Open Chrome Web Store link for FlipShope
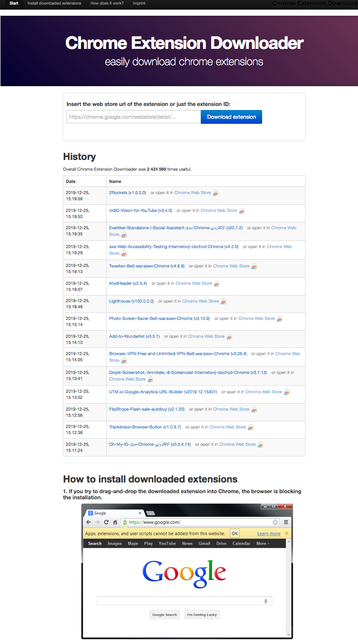 click(232, 409)
